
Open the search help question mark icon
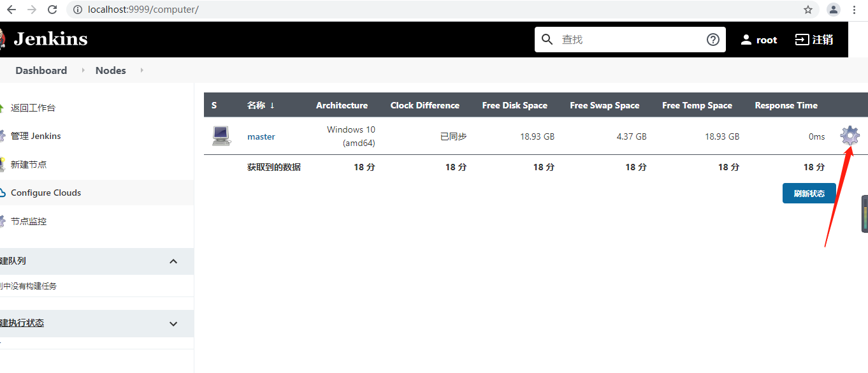coord(713,40)
